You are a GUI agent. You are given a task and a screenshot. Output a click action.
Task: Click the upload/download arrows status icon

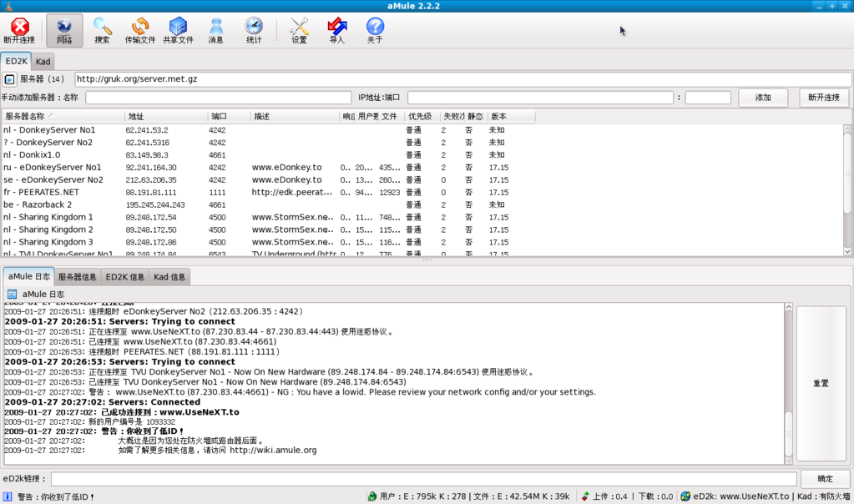click(x=585, y=496)
